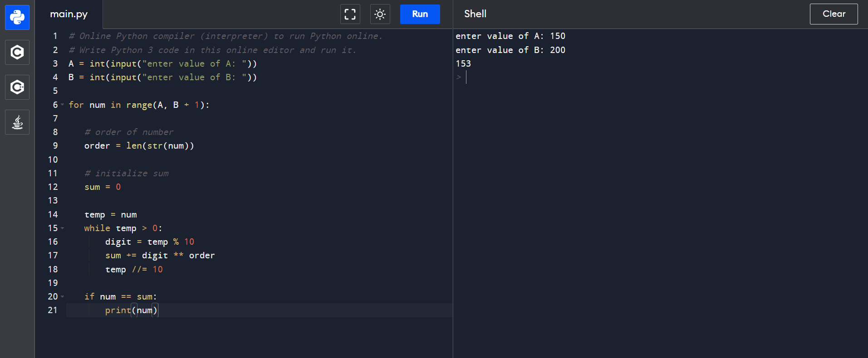Place cursor on 'order = len(str(num))' line

click(139, 146)
